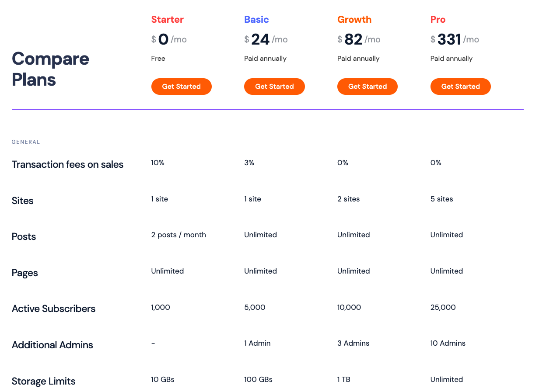Screen dimensions: 539x392
Task: Click the Active Subscribers row label
Action: click(x=53, y=309)
